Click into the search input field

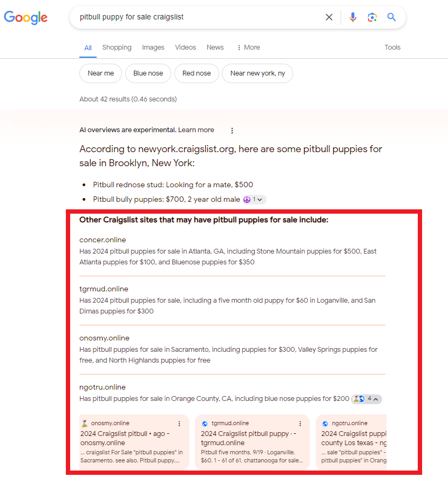click(x=198, y=17)
